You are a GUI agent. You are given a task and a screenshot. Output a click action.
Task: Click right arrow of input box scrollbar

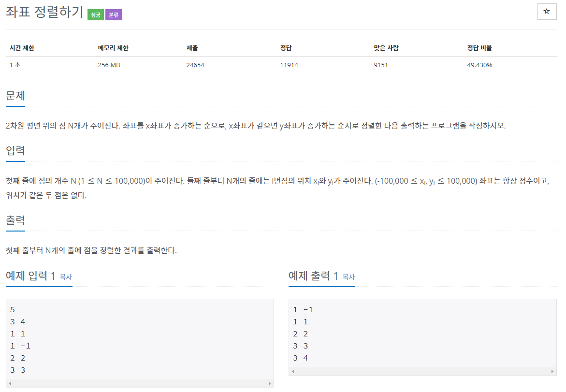270,383
